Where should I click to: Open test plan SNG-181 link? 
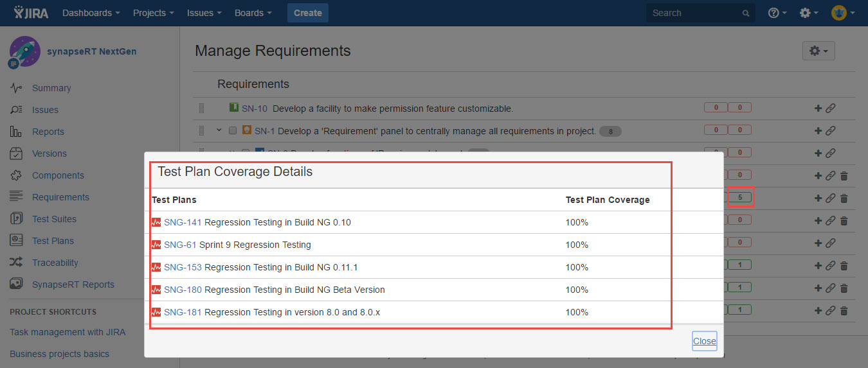tap(183, 312)
